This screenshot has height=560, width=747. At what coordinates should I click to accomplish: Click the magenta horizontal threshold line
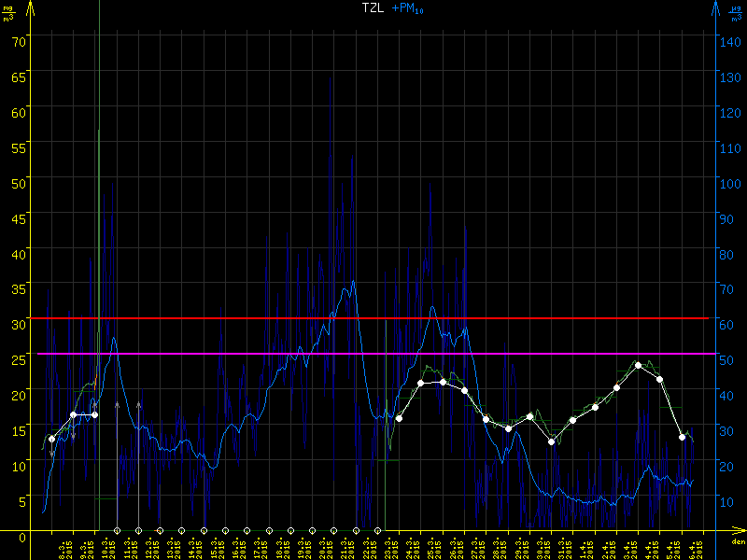pyautogui.click(x=373, y=354)
